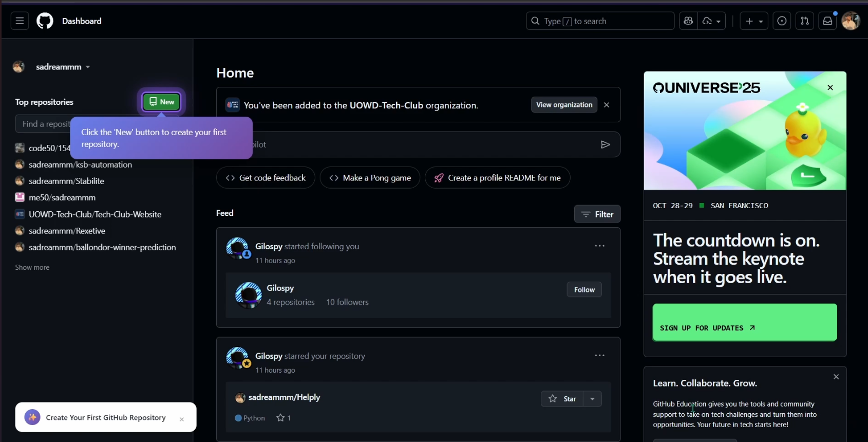Click Show more under top repositories
868x442 pixels.
pos(32,267)
